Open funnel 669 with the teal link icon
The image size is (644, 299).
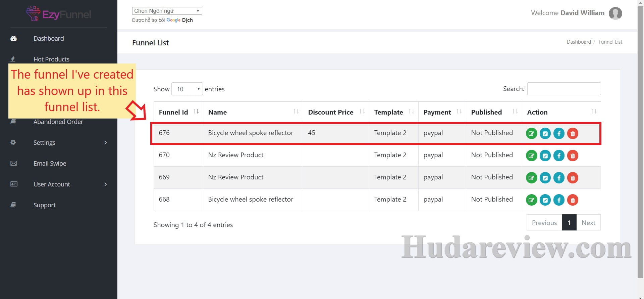(x=545, y=178)
